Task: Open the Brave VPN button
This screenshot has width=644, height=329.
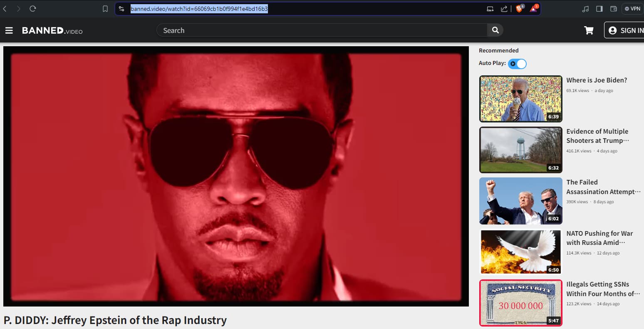Action: click(632, 9)
